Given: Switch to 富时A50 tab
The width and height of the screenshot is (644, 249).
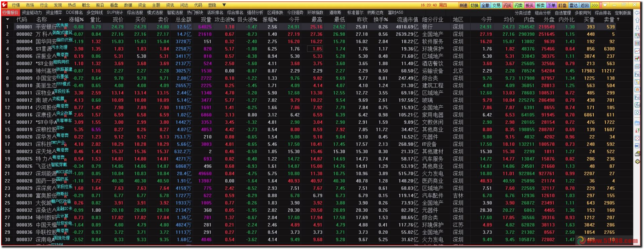Looking at the screenshot, I should [396, 12].
